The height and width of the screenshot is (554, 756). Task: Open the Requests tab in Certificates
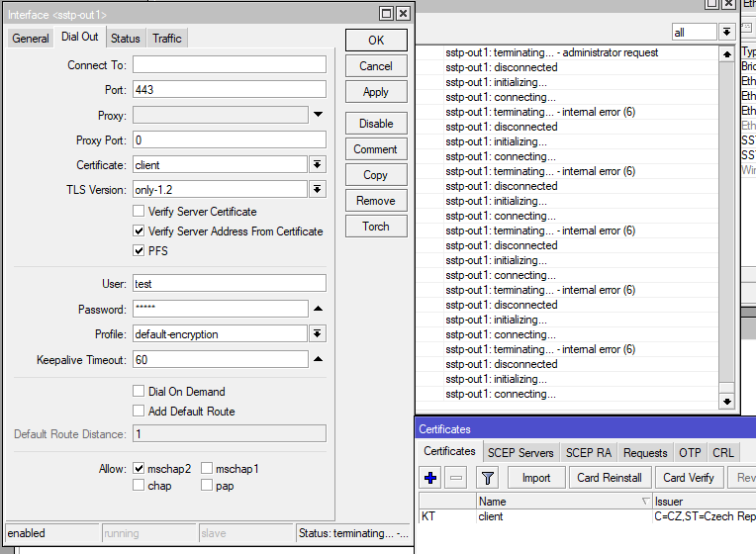click(x=645, y=453)
